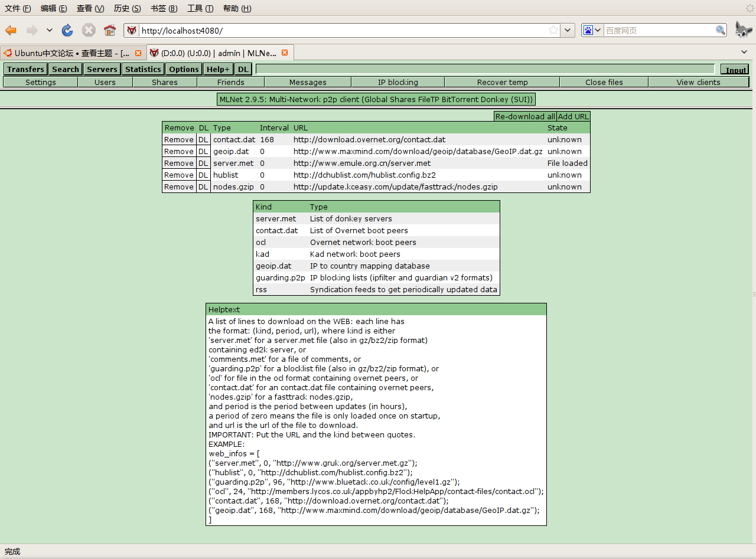Click the Input submit button
The image size is (756, 559).
pos(735,70)
